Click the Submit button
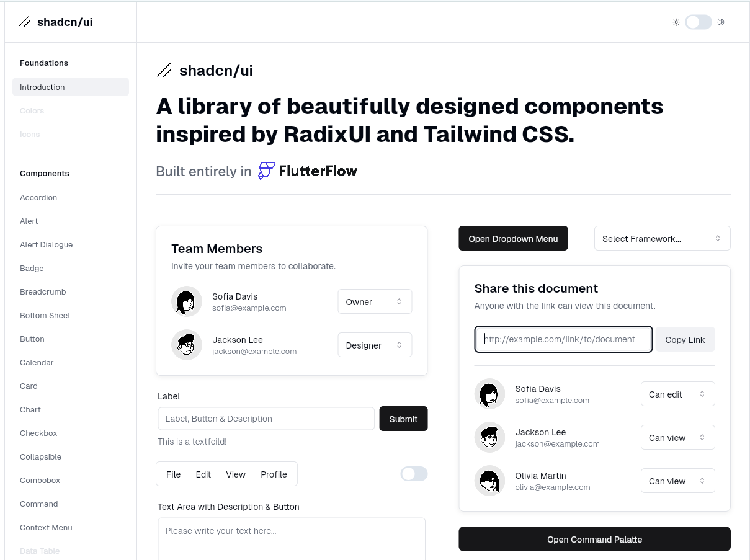Viewport: 750px width, 560px height. tap(403, 419)
